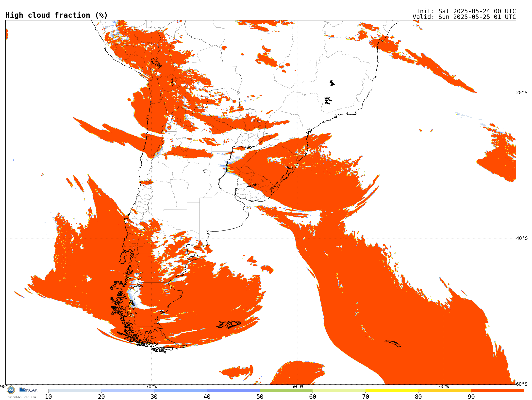Pick the 70-80 bright yellow colorbar segment

pos(392,391)
